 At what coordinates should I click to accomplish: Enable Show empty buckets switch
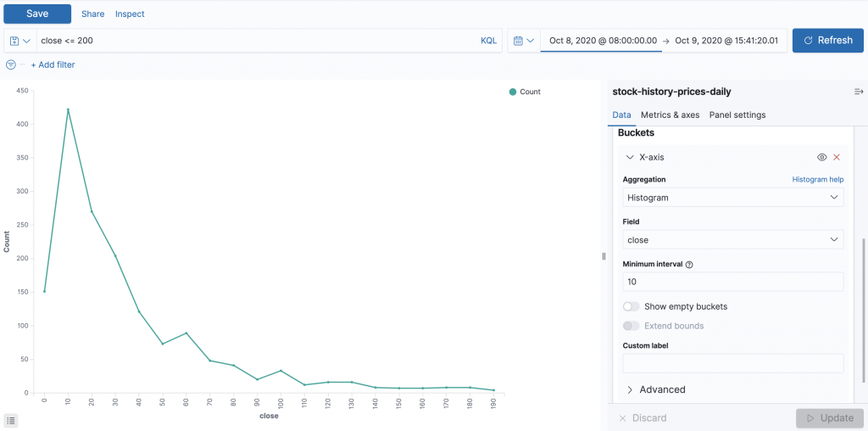tap(632, 306)
